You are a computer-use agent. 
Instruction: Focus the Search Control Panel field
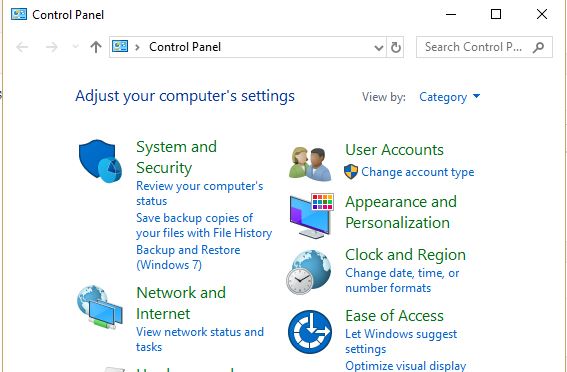[x=474, y=47]
